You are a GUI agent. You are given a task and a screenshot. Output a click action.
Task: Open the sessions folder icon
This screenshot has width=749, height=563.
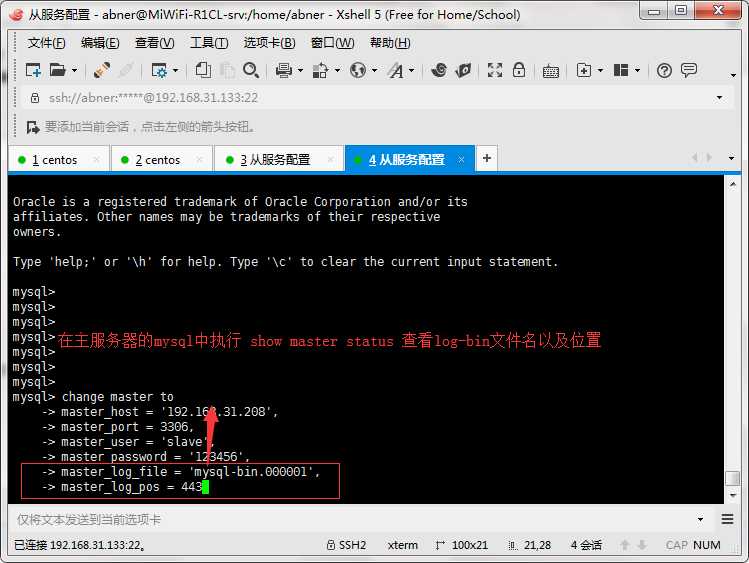(57, 71)
